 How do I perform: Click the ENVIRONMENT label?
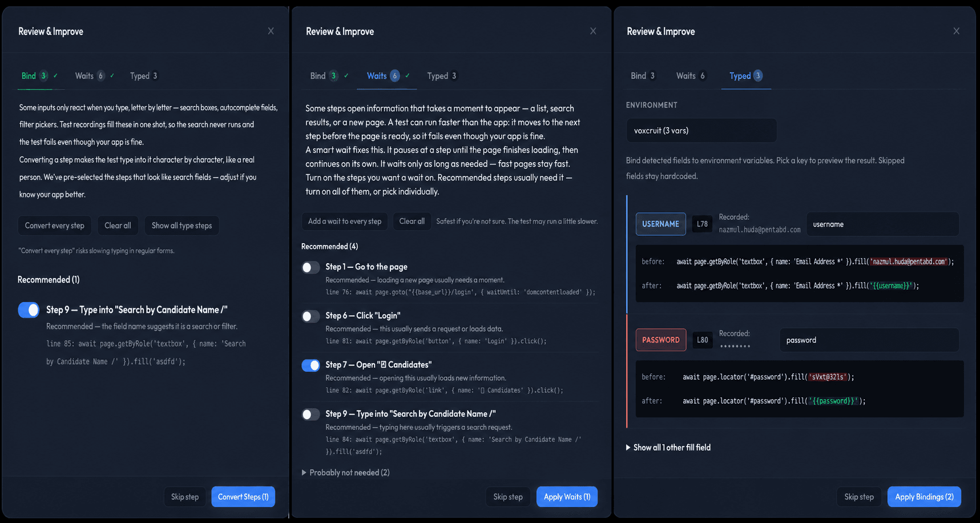[651, 105]
